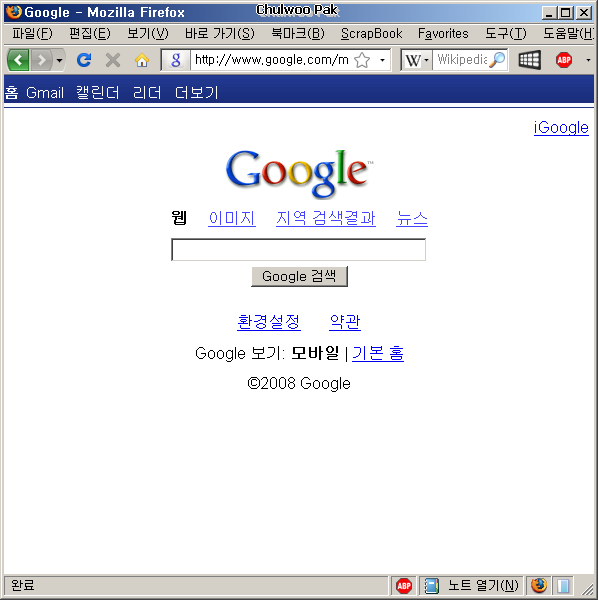The image size is (598, 600).
Task: Close the Firefox window
Action: pos(584,13)
